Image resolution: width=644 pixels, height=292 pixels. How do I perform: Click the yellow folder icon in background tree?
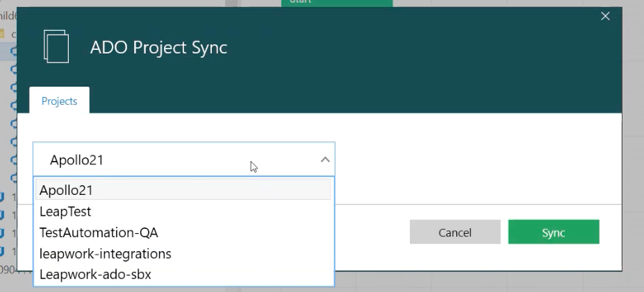point(2,33)
